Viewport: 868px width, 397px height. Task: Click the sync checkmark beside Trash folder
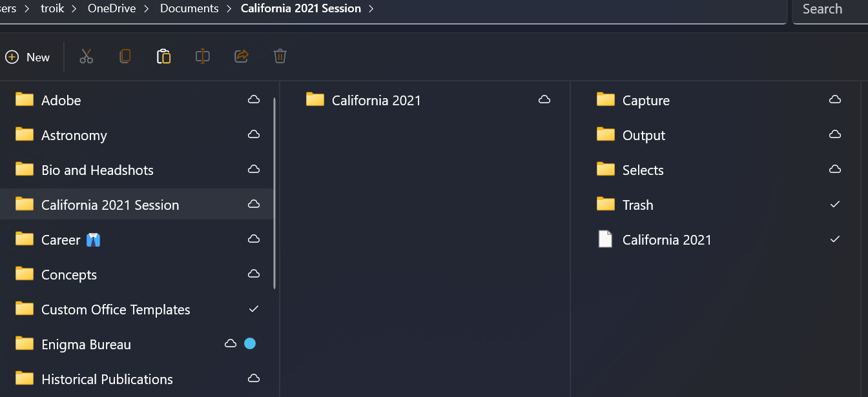coord(834,204)
